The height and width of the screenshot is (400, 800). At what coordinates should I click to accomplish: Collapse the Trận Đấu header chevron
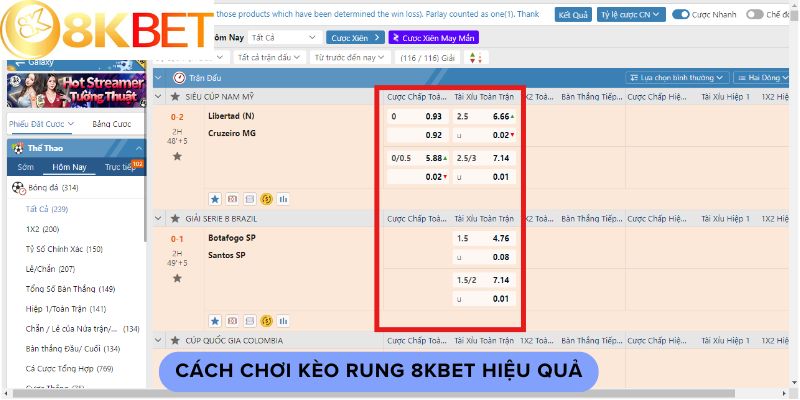(x=158, y=78)
